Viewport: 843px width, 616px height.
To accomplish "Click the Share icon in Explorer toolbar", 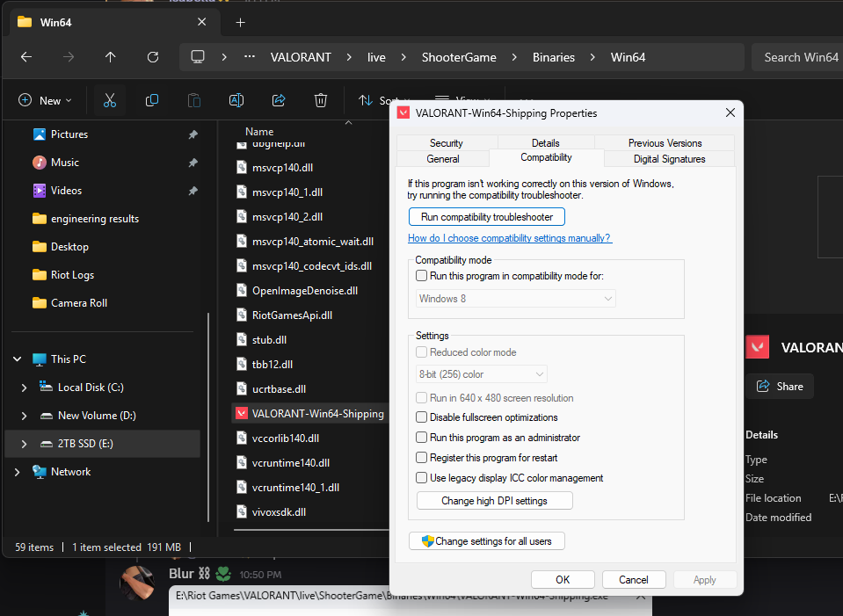I will click(279, 100).
